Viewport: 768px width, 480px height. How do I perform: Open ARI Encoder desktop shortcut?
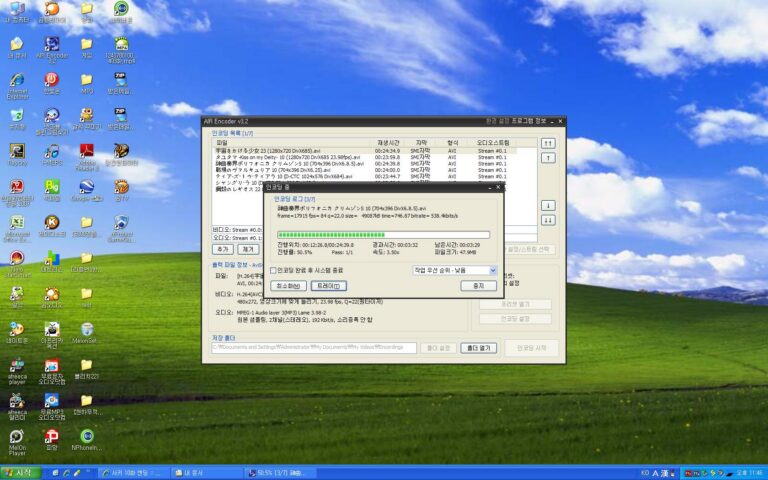(51, 50)
